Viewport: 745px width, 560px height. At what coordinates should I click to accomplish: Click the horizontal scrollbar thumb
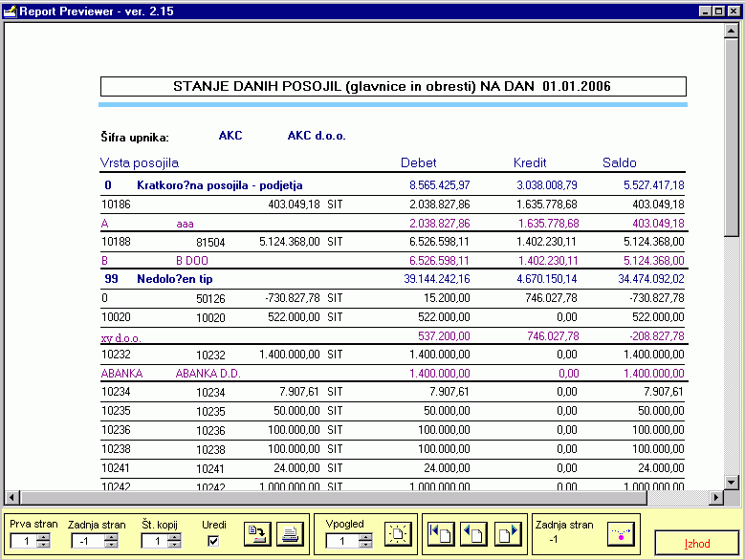pyautogui.click(x=333, y=498)
